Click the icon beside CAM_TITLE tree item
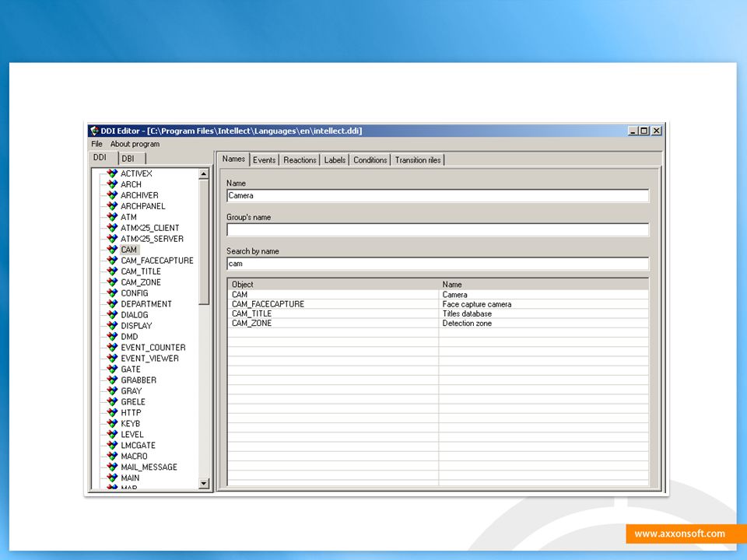 112,271
